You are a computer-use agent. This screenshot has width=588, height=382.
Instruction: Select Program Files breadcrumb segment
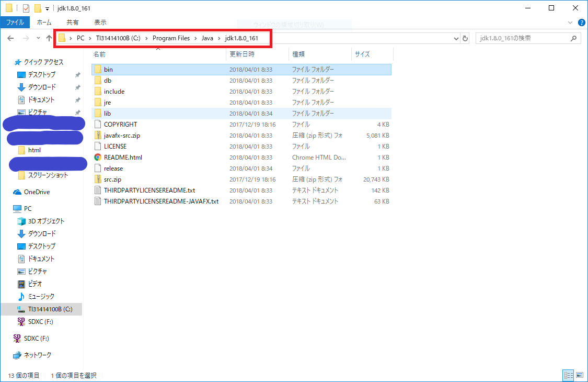(x=171, y=38)
